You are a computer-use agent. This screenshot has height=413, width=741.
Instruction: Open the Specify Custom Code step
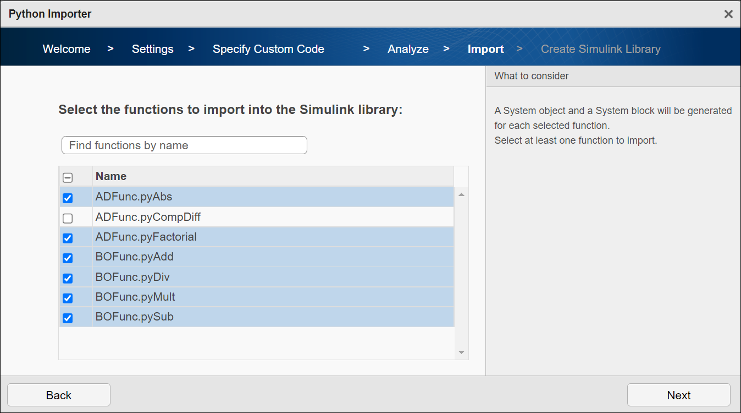coord(268,49)
